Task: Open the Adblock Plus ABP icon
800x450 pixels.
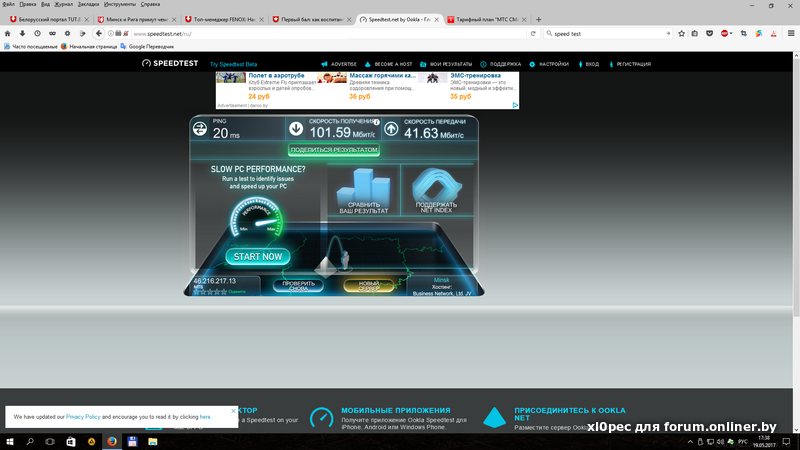Action: pos(724,34)
